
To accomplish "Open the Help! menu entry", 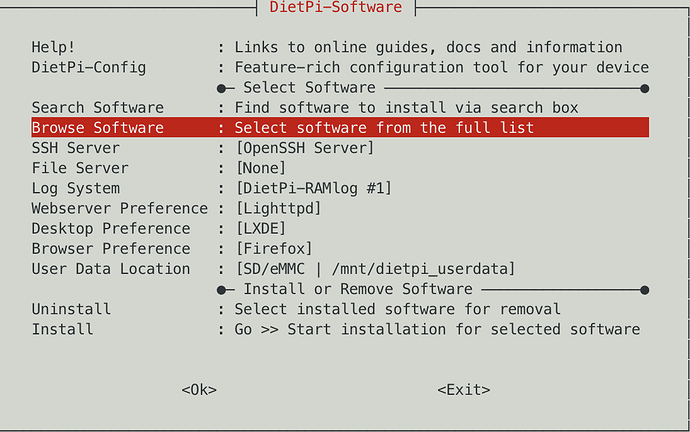I will pyautogui.click(x=53, y=48).
